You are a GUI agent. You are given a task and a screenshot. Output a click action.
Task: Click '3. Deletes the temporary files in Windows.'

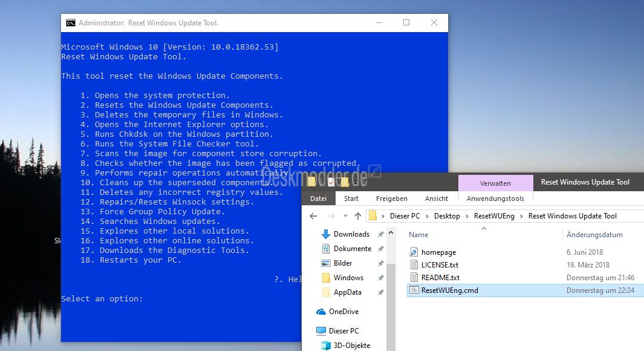pos(182,114)
